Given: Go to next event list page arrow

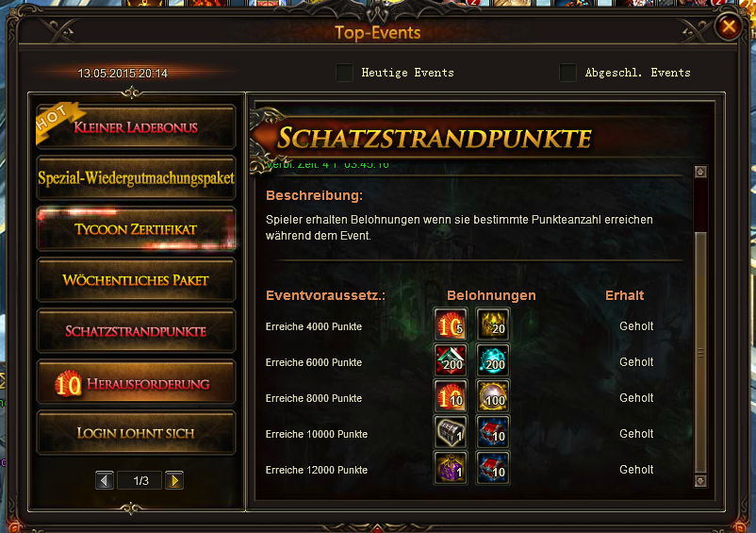Looking at the screenshot, I should pyautogui.click(x=174, y=480).
